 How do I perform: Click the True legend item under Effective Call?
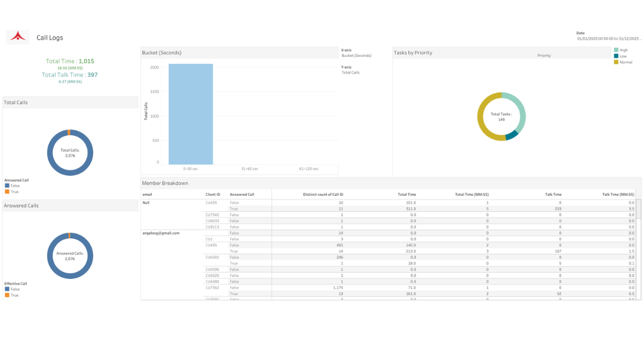point(12,295)
